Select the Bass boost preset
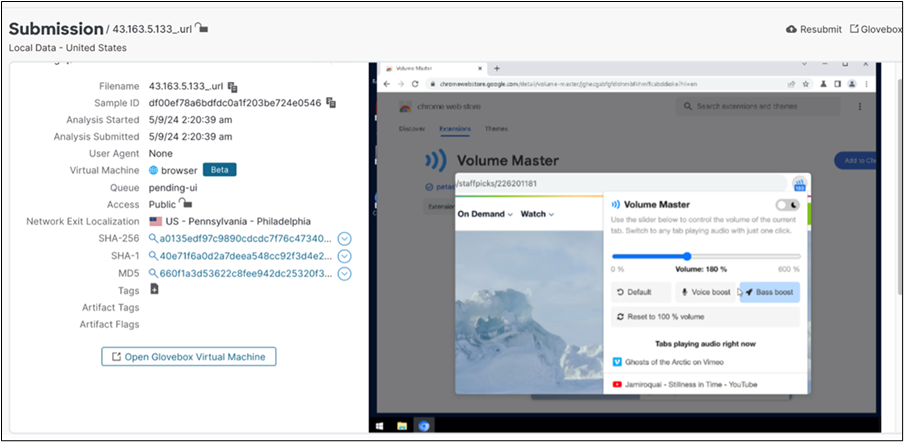The width and height of the screenshot is (904, 442). point(770,292)
